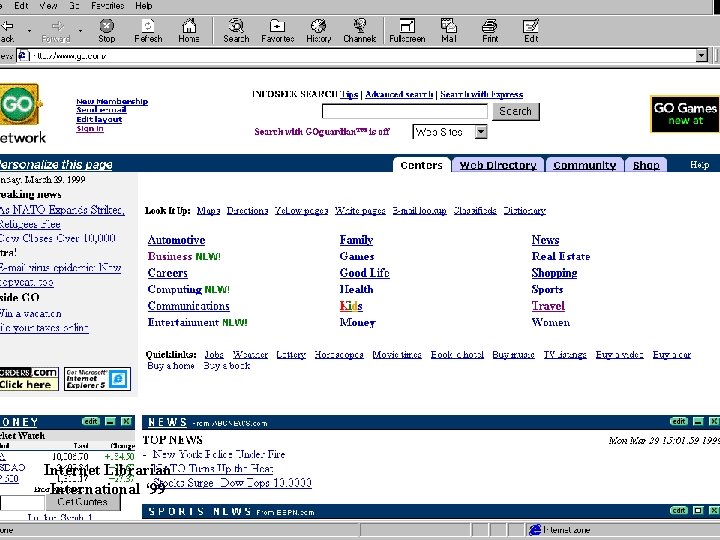Click the Yellow pages link

coord(301,211)
